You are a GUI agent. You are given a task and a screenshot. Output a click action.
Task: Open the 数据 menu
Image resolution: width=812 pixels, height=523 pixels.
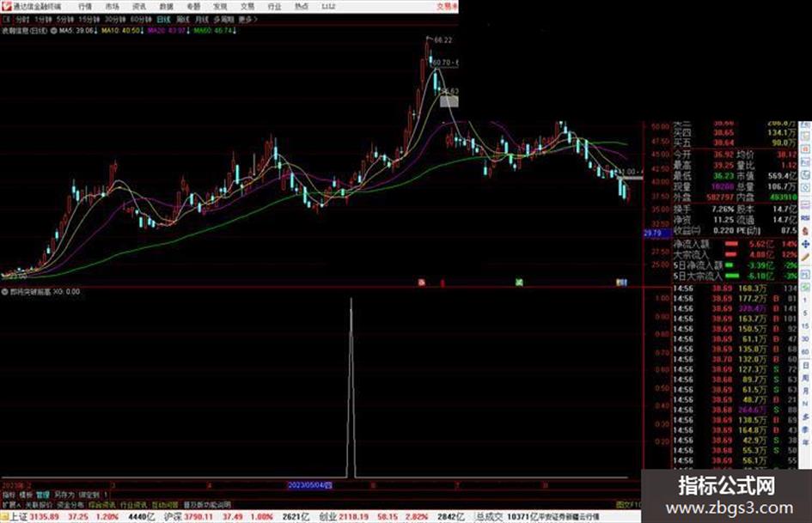(166, 6)
